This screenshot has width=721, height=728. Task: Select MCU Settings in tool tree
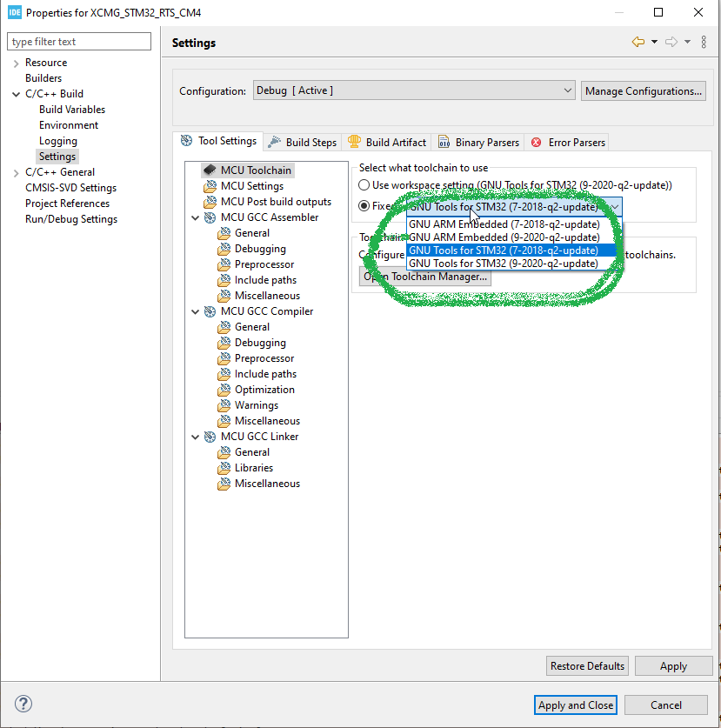[252, 186]
